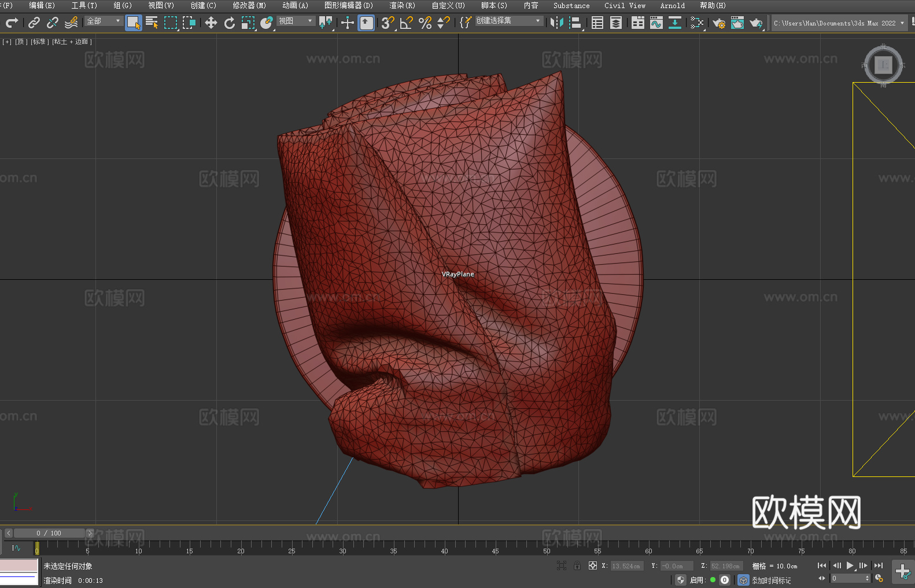Viewport: 915px width, 588px height.
Task: Open Select by Name list
Action: click(x=152, y=23)
